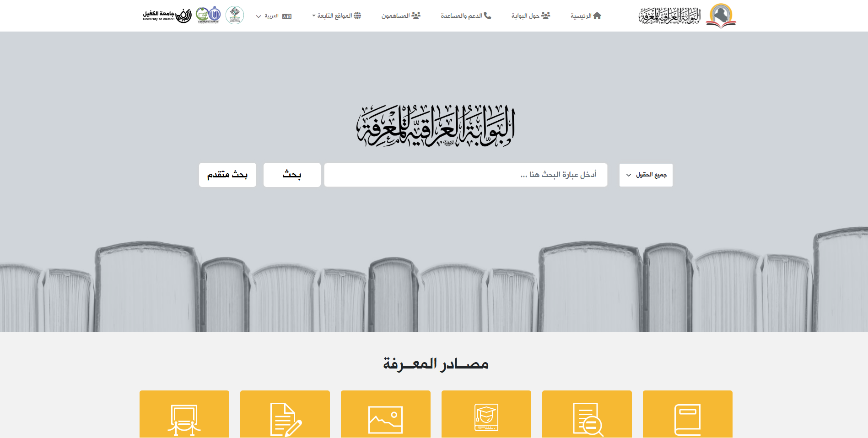This screenshot has height=438, width=868.
Task: Click the portal logo with Iraq map
Action: click(687, 16)
